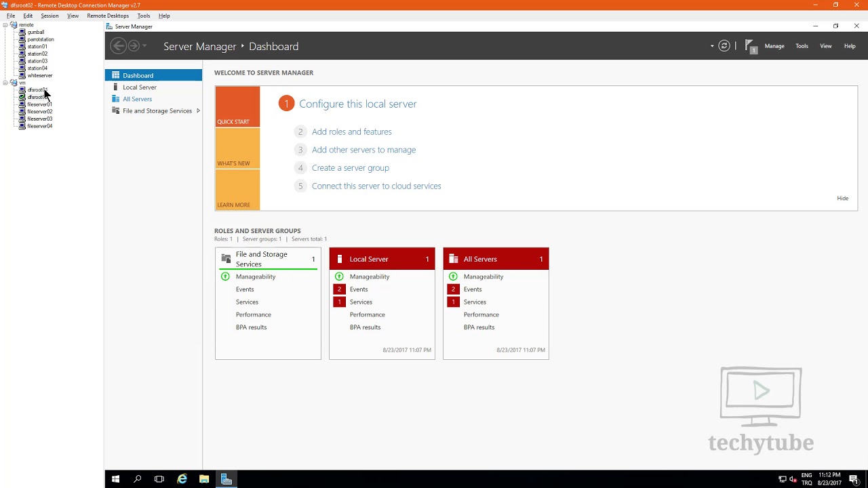Select station03 in the server tree

point(37,61)
